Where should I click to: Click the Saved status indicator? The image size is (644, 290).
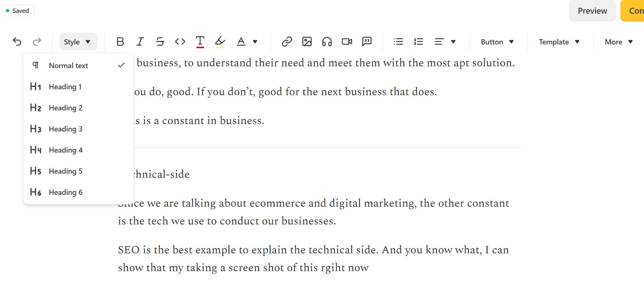[x=18, y=11]
